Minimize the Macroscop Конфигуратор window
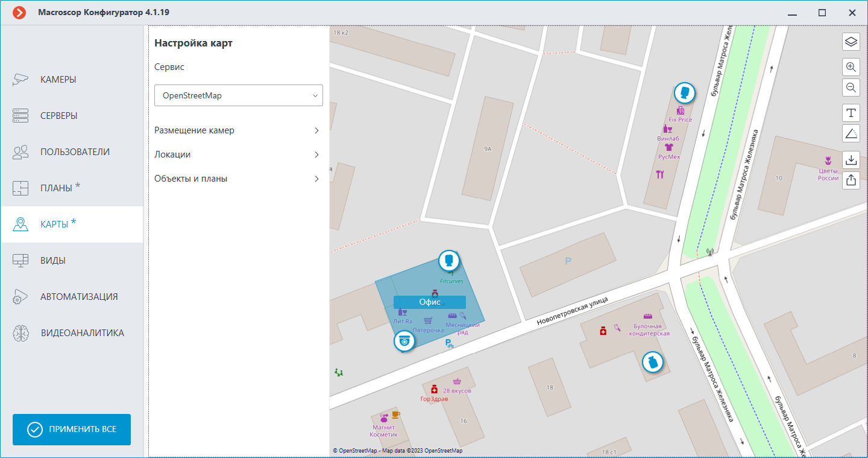This screenshot has height=458, width=868. point(792,13)
